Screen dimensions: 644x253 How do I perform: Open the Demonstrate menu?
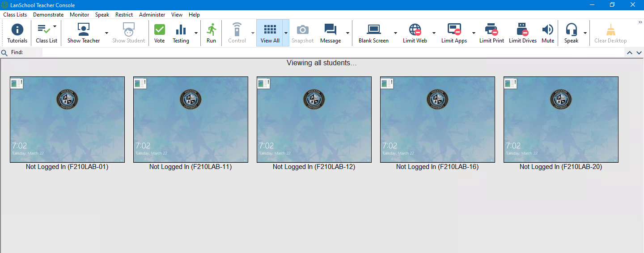click(48, 15)
